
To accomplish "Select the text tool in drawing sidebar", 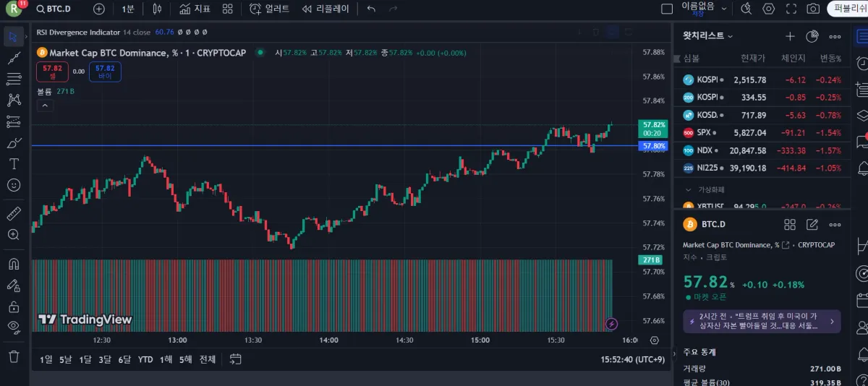I will click(13, 164).
